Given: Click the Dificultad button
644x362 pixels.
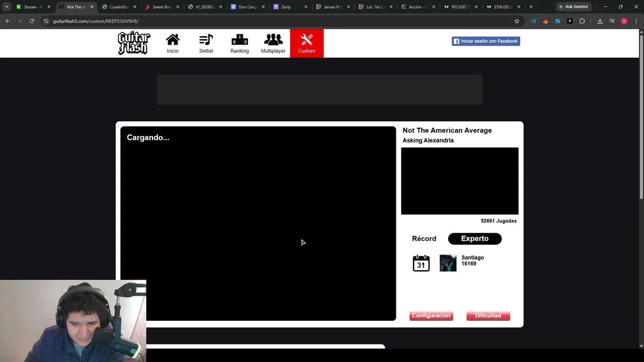Looking at the screenshot, I should 488,316.
